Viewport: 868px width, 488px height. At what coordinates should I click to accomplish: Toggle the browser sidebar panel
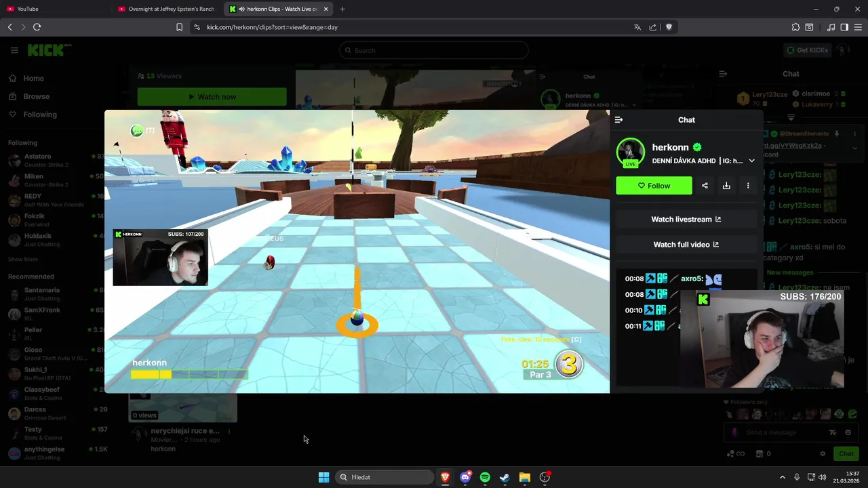844,27
